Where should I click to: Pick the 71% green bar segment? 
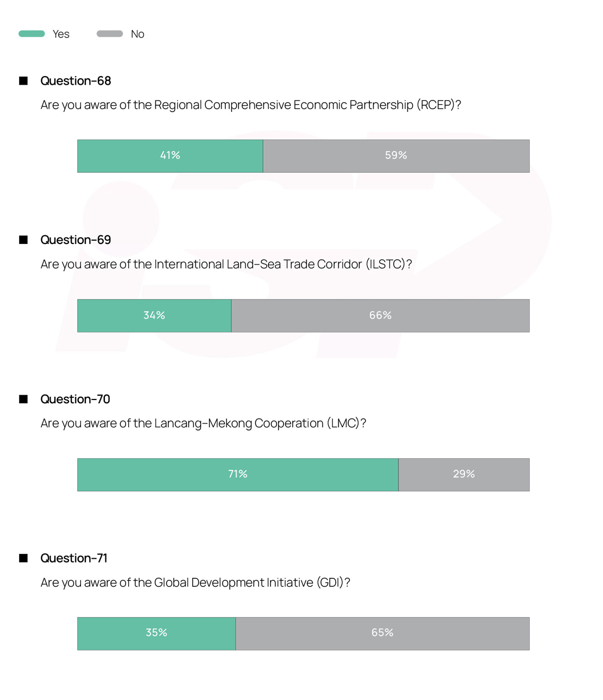pos(238,474)
